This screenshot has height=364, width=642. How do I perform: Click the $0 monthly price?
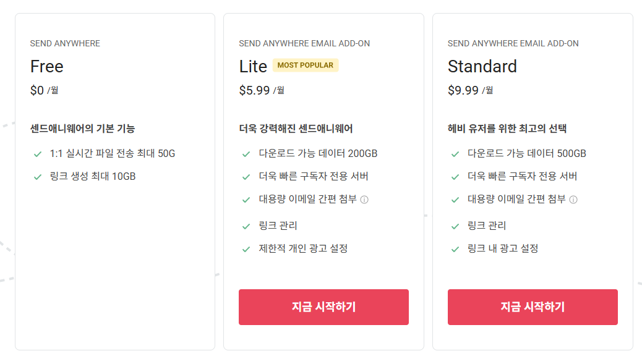click(37, 90)
